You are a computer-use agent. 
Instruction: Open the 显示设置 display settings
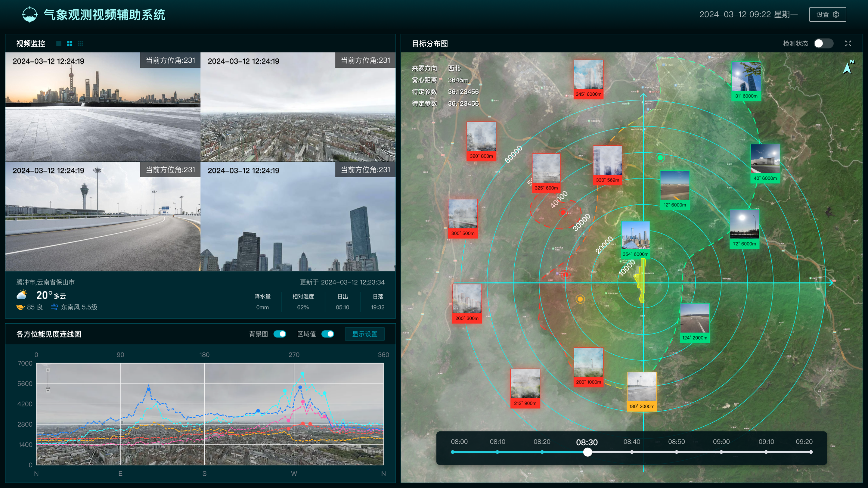coord(365,334)
